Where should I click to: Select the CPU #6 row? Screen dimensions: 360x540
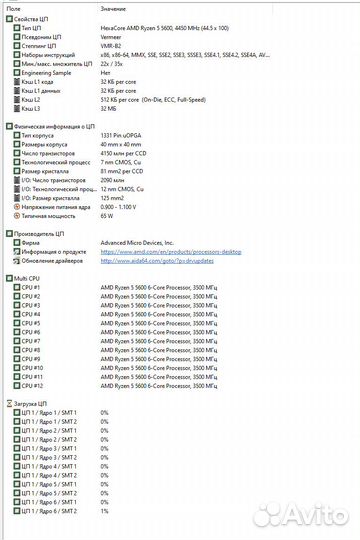pos(115,332)
